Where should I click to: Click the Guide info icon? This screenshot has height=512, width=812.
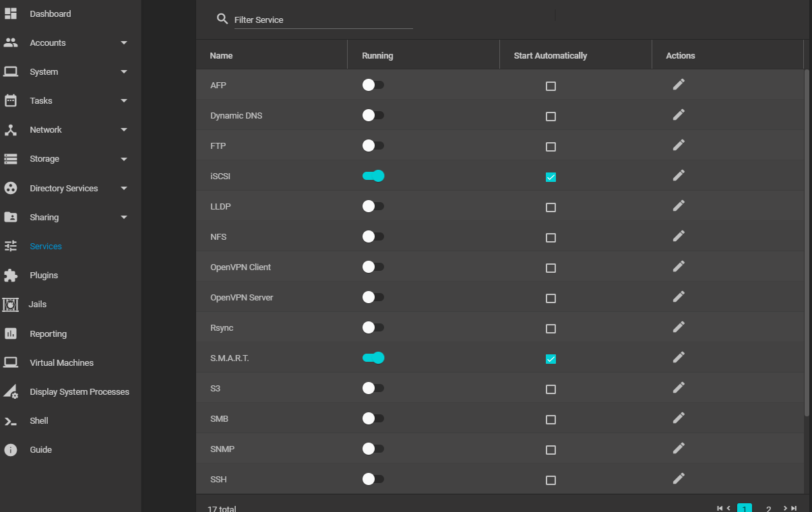click(11, 450)
